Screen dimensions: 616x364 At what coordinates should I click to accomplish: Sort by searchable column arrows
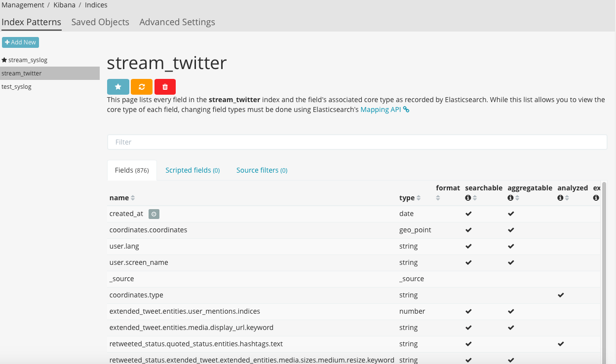coord(475,198)
